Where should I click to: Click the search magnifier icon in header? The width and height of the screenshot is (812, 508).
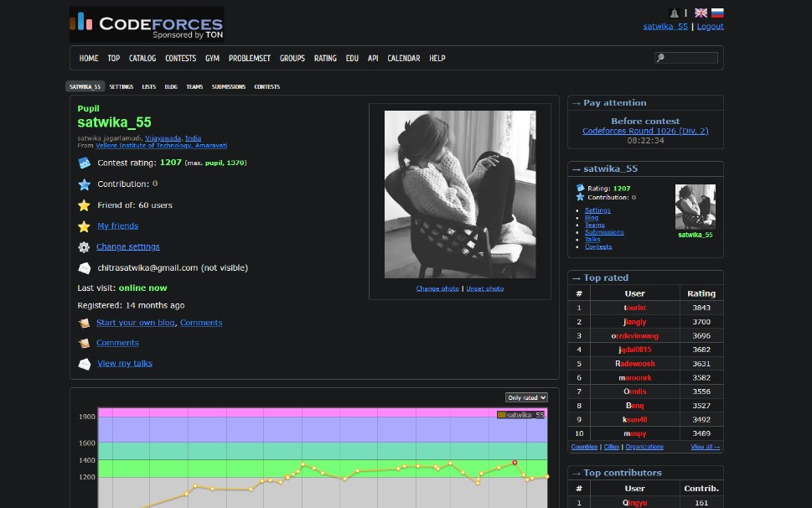[x=660, y=58]
